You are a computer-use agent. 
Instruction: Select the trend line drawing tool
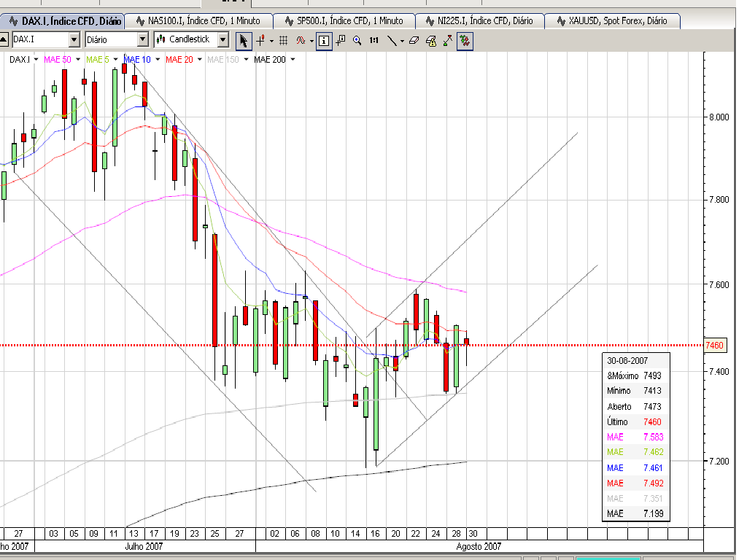click(x=392, y=41)
